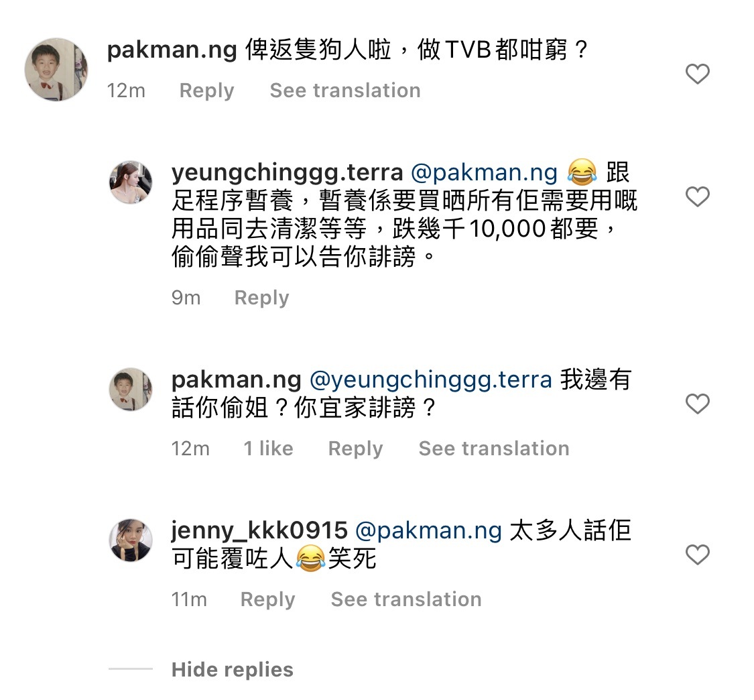The width and height of the screenshot is (754, 700).
Task: Open jenny_kkk0915's profile picture
Action: pos(131,540)
